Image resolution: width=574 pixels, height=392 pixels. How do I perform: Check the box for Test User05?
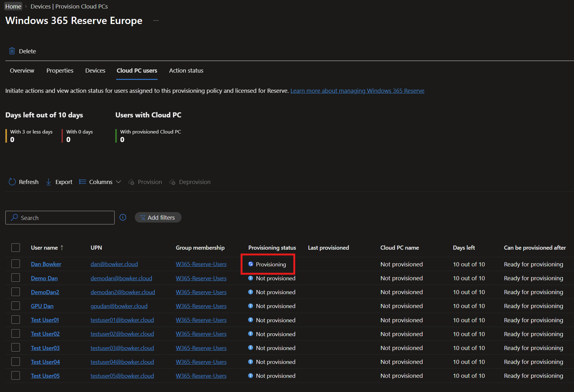[15, 375]
